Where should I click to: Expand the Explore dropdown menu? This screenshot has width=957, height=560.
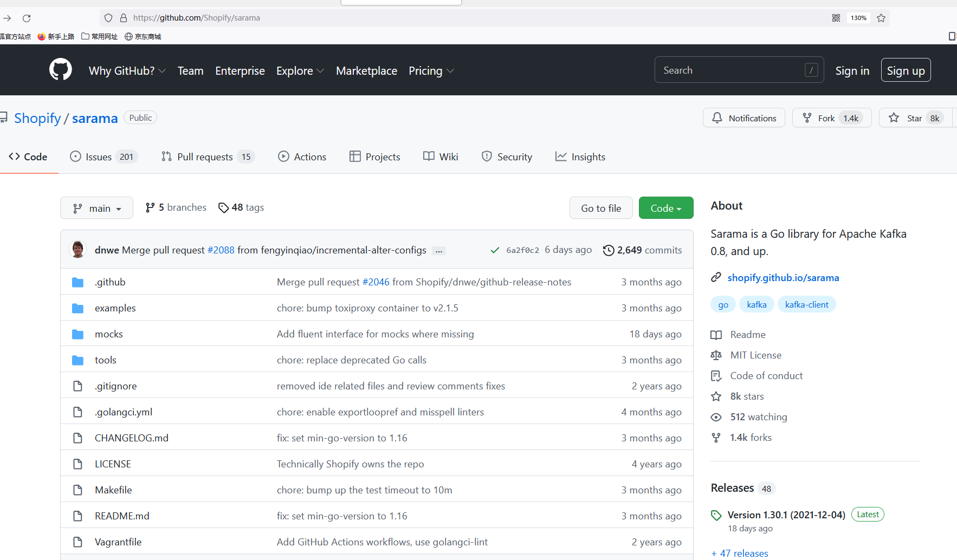click(x=300, y=71)
